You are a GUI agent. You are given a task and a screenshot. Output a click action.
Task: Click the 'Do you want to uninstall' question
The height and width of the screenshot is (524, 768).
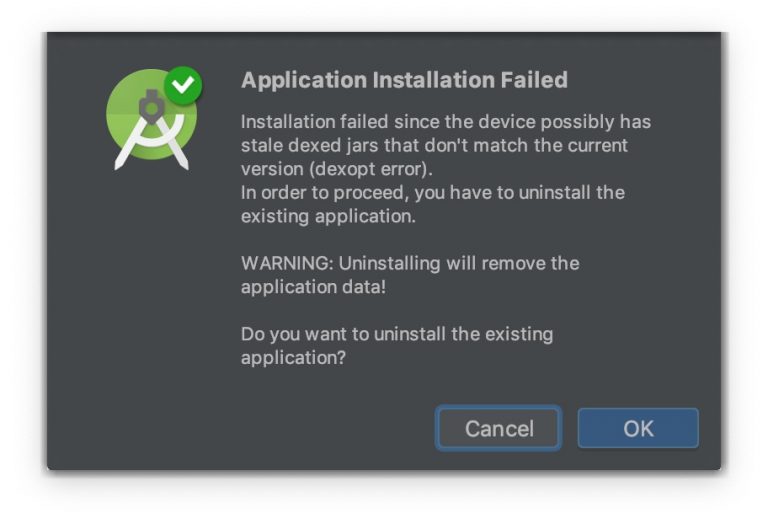click(396, 334)
